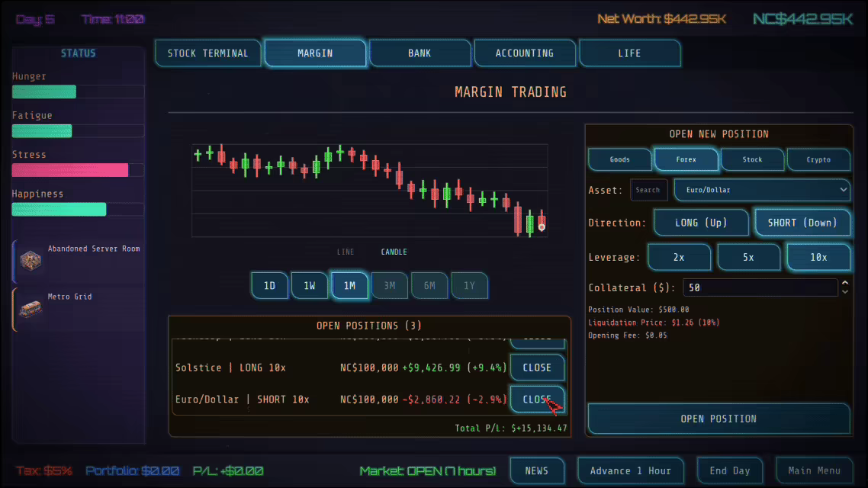Click the Open Position button
The width and height of the screenshot is (868, 488).
click(x=719, y=419)
